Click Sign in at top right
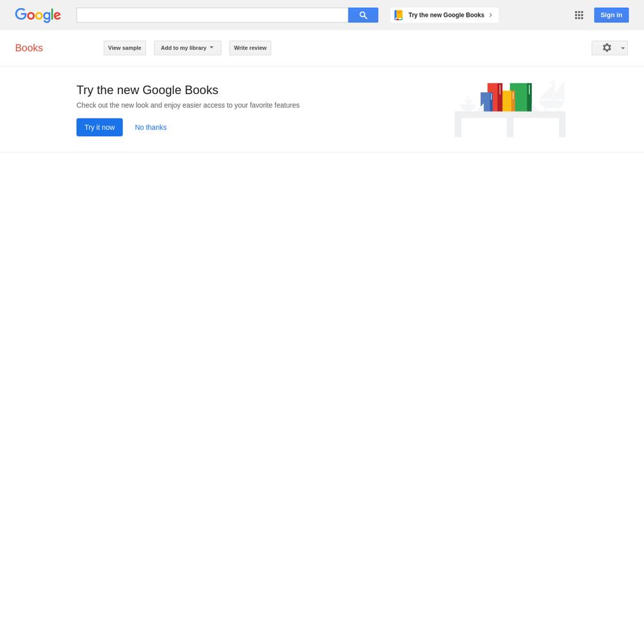Screen dimensions: 644x644 point(611,15)
